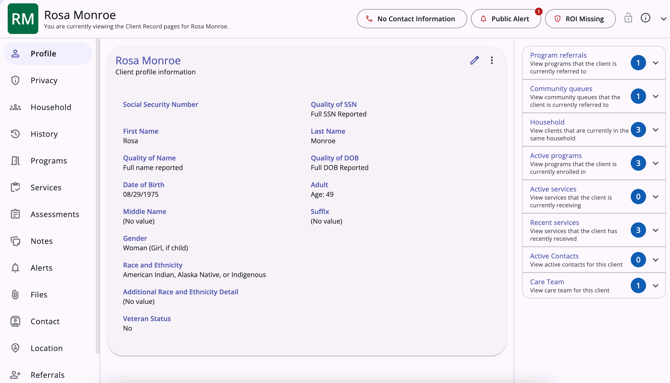Click the Programs building icon
This screenshot has width=670, height=383.
pos(15,161)
